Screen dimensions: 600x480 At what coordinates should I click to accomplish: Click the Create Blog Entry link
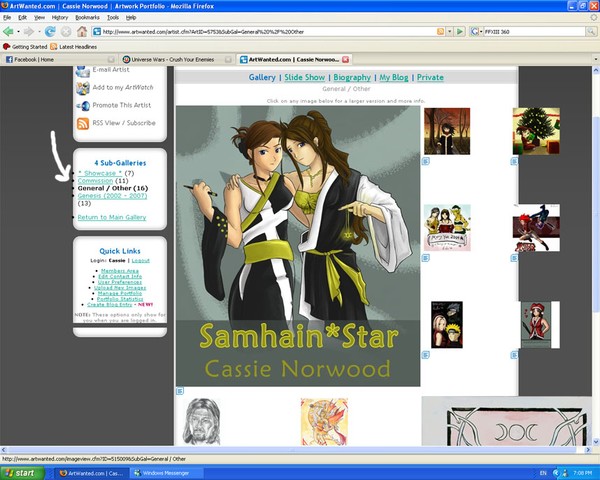[x=109, y=304]
